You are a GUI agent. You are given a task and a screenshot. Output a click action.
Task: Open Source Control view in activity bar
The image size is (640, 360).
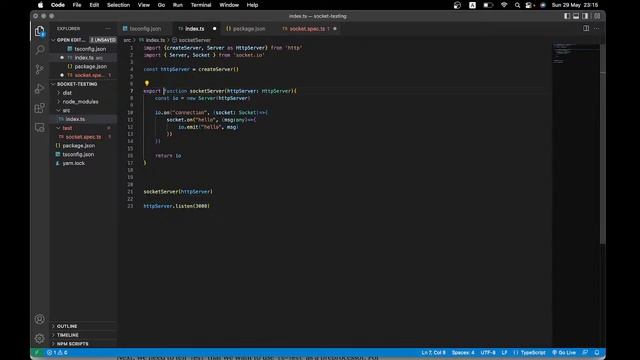(x=40, y=69)
